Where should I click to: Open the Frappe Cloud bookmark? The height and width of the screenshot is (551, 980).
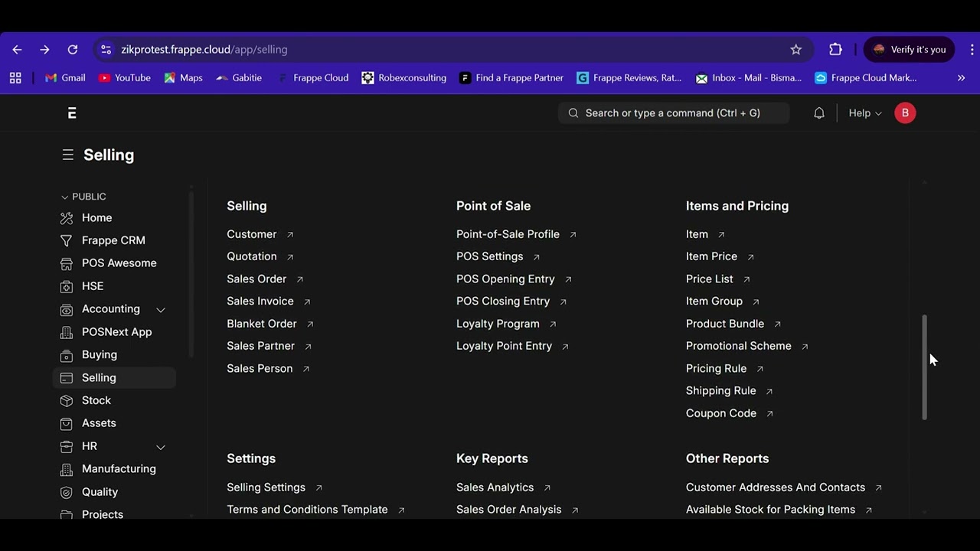pos(312,77)
